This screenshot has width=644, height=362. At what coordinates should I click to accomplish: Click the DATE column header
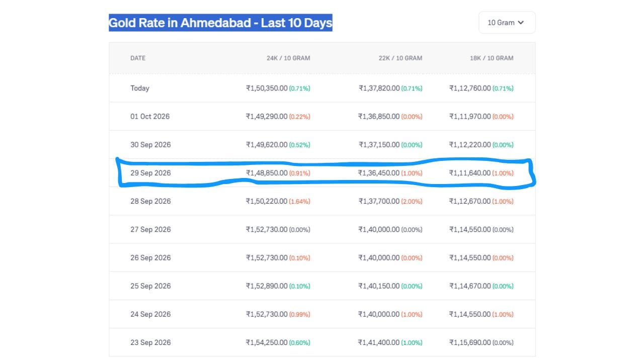click(138, 58)
